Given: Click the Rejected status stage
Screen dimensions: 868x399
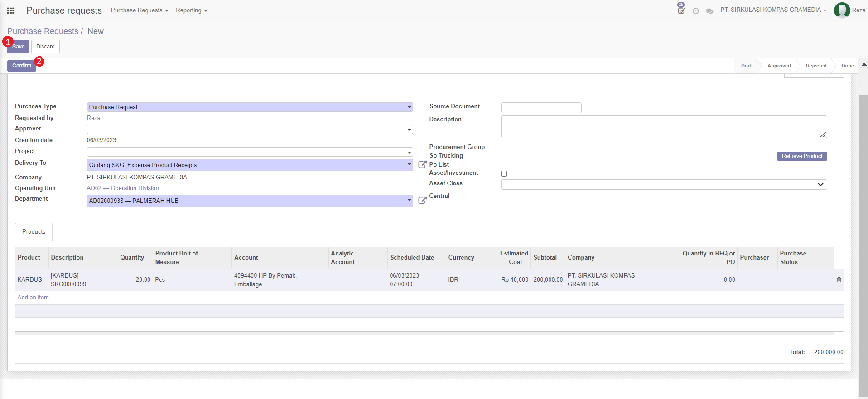Looking at the screenshot, I should coord(816,66).
